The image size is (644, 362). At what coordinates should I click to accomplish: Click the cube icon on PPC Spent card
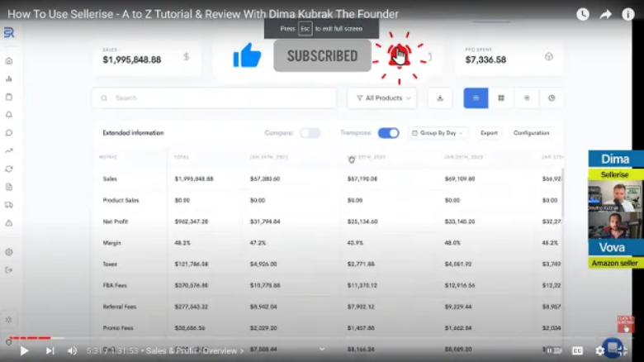(549, 57)
